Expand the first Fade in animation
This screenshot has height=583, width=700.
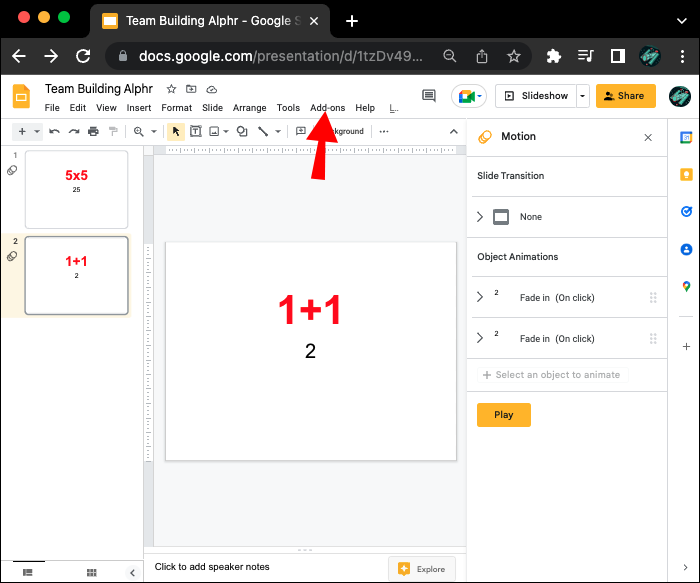480,297
